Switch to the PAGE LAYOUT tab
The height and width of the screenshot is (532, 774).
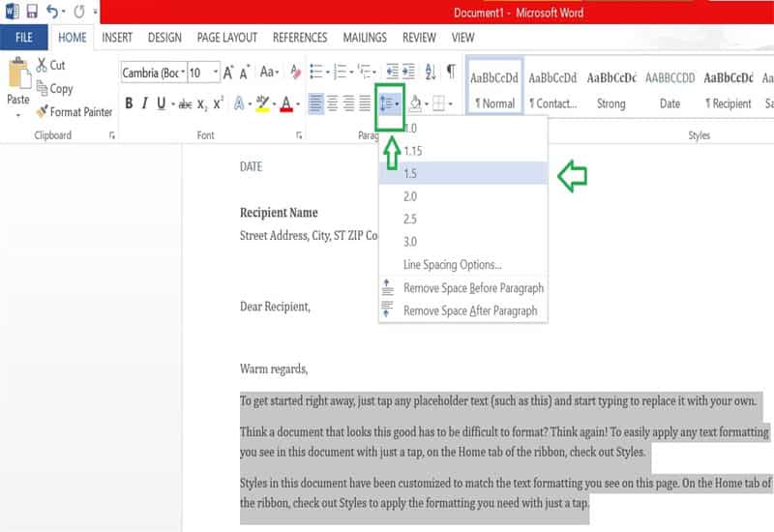(226, 38)
